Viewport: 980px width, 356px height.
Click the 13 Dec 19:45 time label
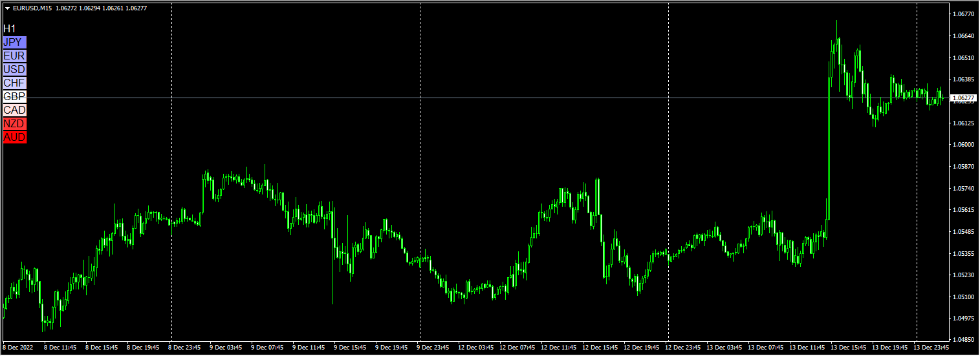click(889, 348)
